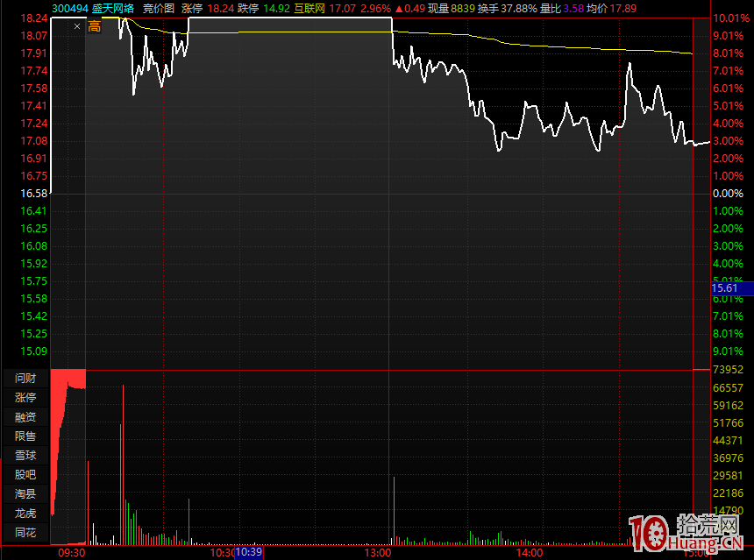
Task: Select stock code 300494 in header
Action: [70, 8]
